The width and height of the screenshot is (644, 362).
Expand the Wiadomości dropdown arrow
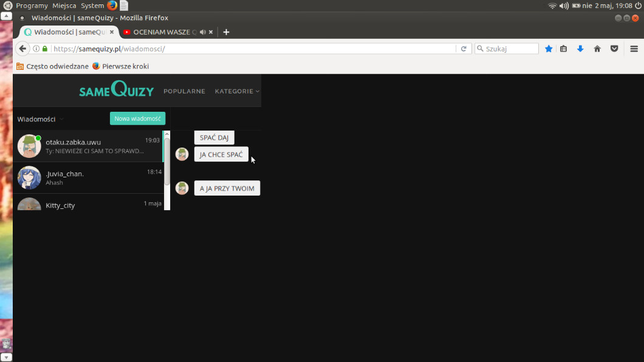[x=61, y=119]
